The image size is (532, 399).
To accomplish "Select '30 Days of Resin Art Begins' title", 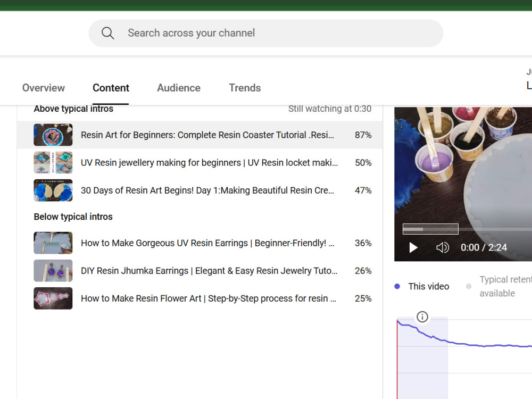I will click(207, 190).
